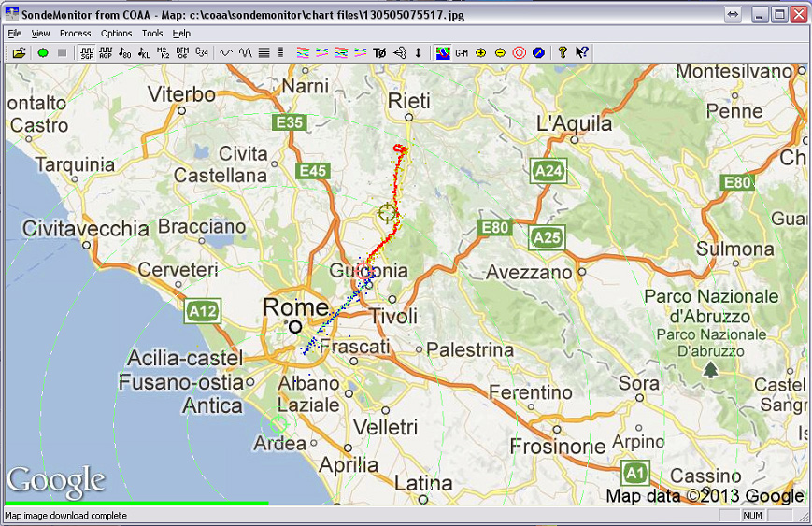The height and width of the screenshot is (526, 812).
Task: Show the double-peak waveform view
Action: point(245,53)
